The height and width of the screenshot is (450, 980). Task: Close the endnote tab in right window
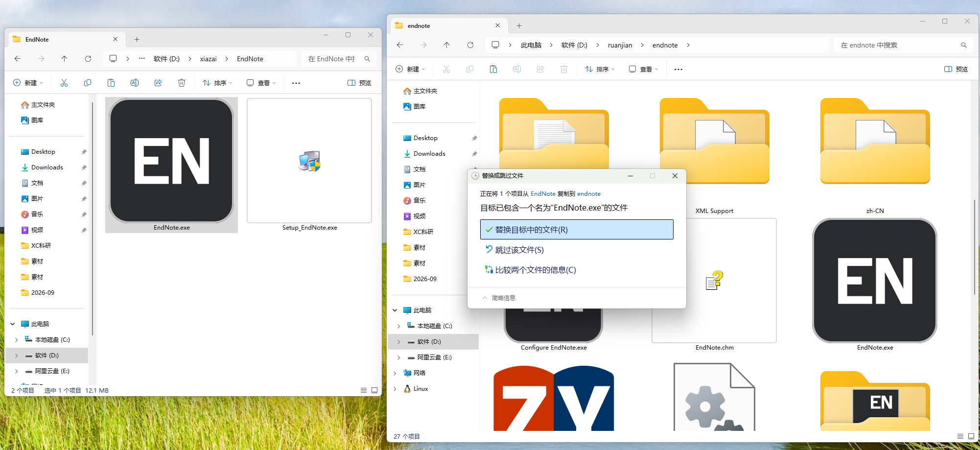point(498,25)
